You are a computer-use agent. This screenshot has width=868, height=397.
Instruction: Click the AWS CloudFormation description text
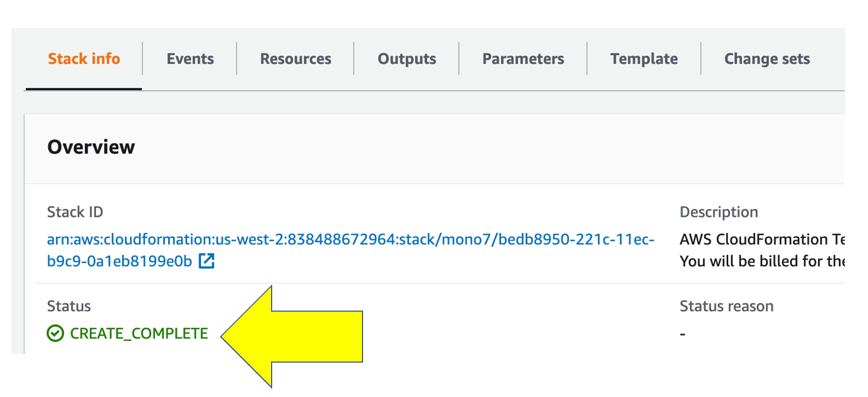(762, 240)
